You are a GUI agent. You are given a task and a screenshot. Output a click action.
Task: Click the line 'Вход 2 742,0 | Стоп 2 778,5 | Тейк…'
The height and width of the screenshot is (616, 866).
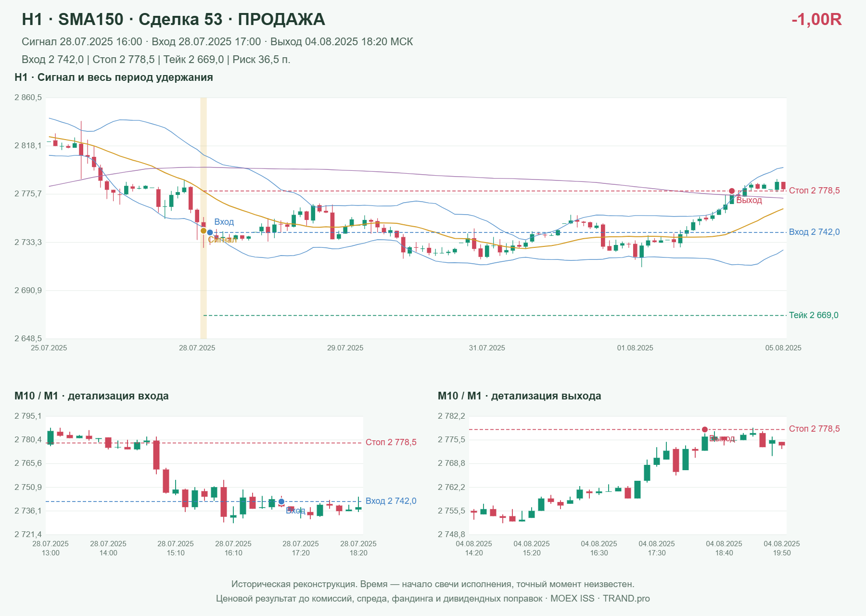point(156,60)
